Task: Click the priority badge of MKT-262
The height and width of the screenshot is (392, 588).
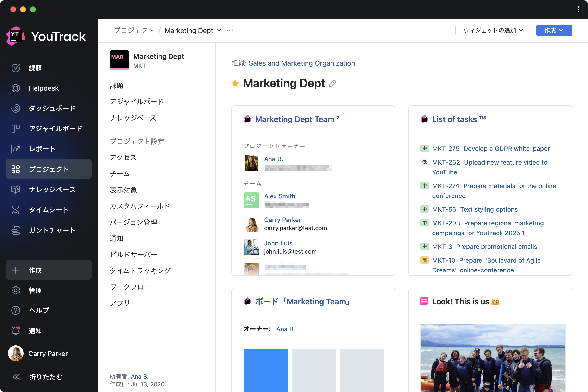Action: 425,162
